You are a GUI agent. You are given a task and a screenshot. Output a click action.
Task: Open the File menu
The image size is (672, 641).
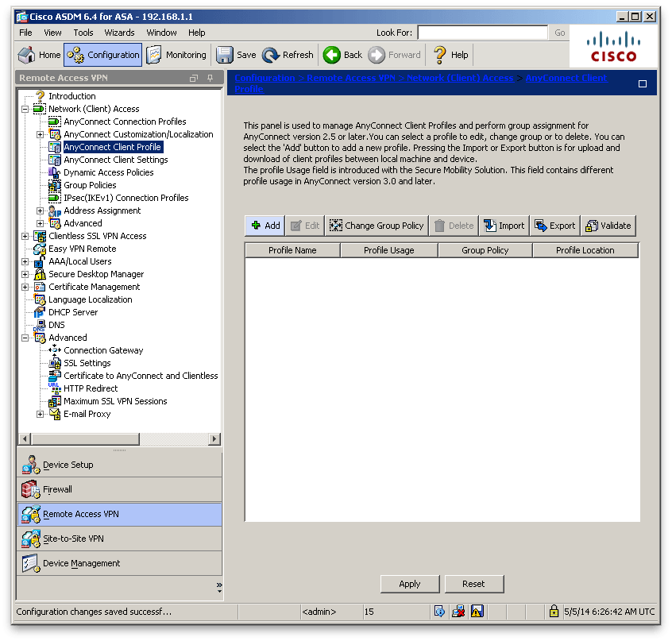25,33
